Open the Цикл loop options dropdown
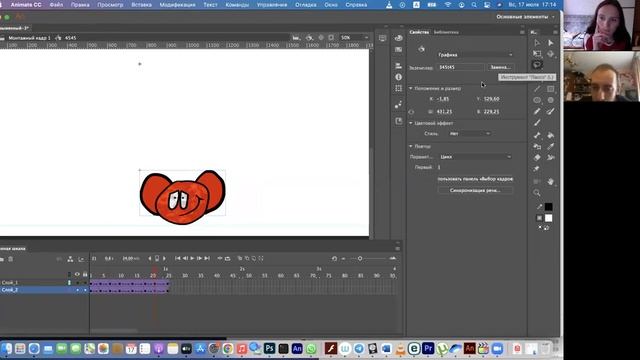This screenshot has height=360, width=640. pos(475,157)
